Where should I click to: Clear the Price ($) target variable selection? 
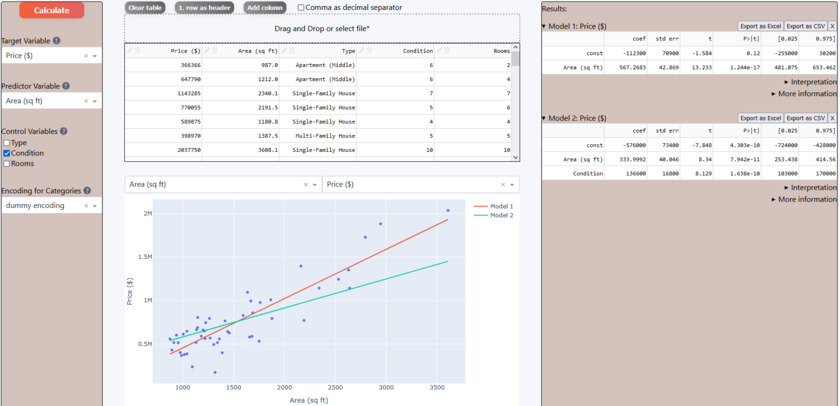tap(86, 56)
